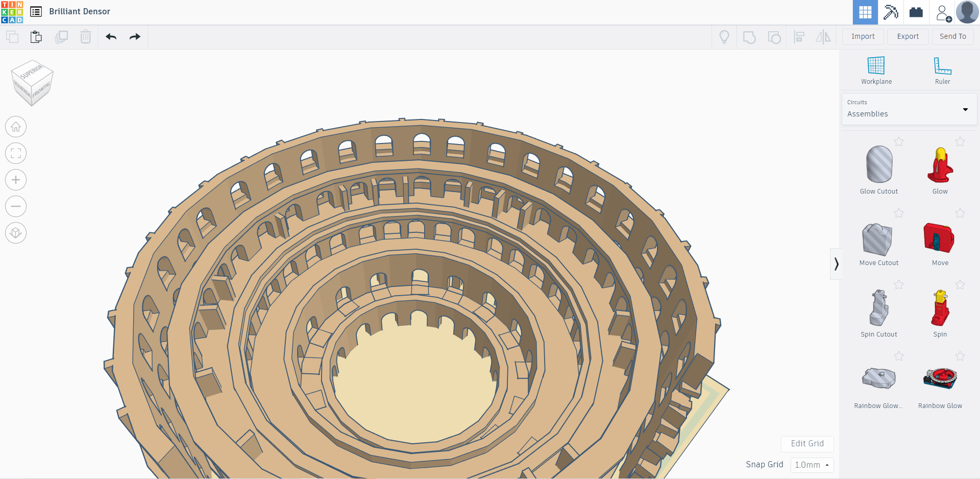This screenshot has height=479, width=980.
Task: Collapse the shapes panel chevron
Action: click(836, 264)
